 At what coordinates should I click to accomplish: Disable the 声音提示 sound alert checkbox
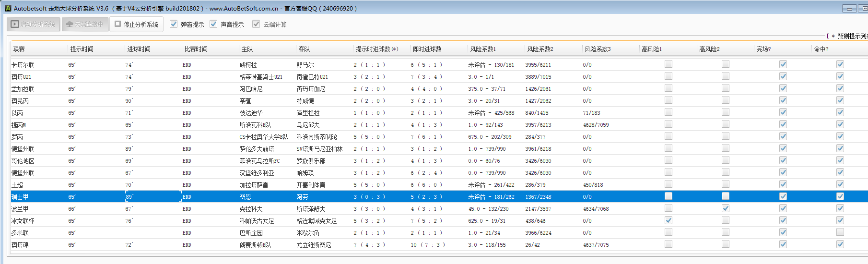point(213,24)
